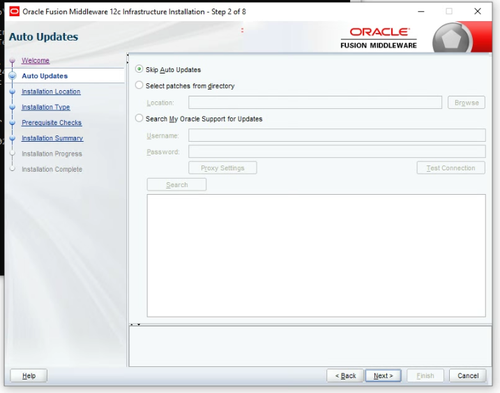Viewport: 500px width, 393px height.
Task: Click the Test Connection button
Action: 451,168
